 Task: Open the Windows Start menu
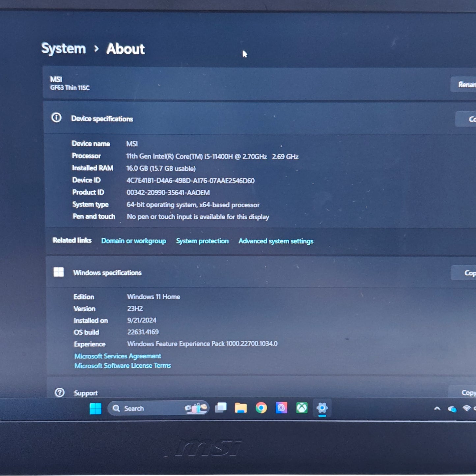pos(96,408)
